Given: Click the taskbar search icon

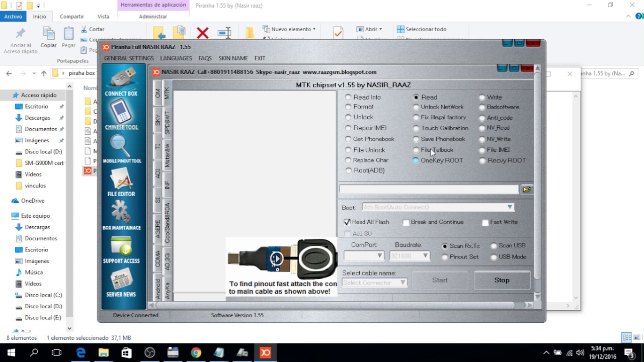Looking at the screenshot, I should pos(34,352).
